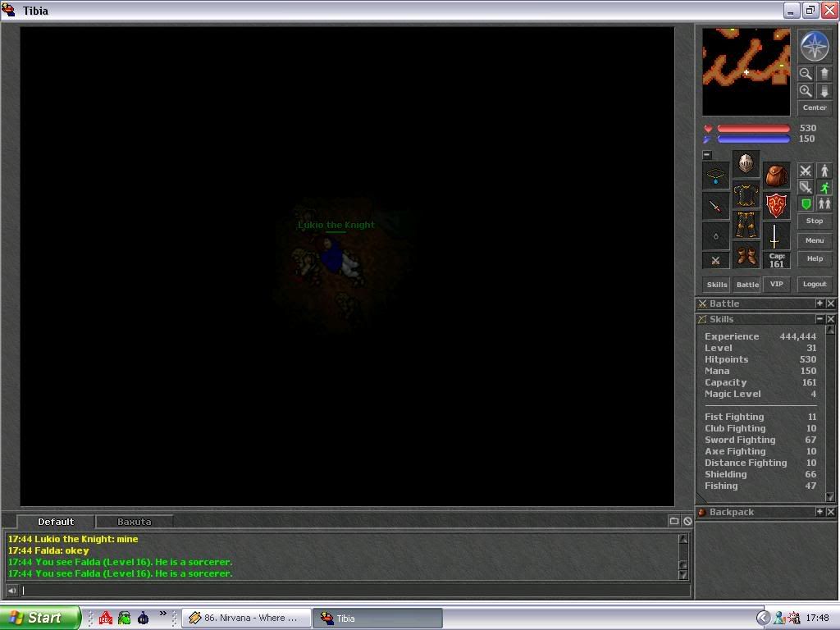This screenshot has width=840, height=630.
Task: Switch to stand while fighting mode
Action: [x=824, y=171]
